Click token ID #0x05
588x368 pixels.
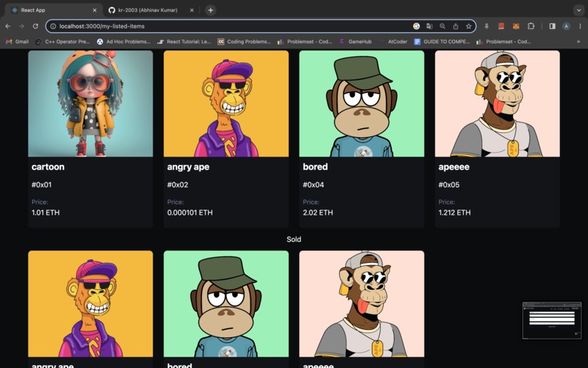click(449, 185)
